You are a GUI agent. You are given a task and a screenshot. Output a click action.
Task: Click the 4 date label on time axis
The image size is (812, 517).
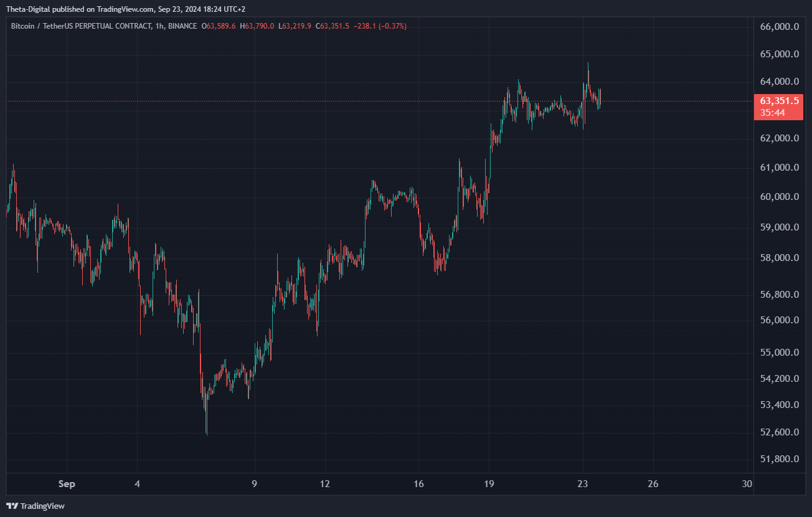[138, 484]
